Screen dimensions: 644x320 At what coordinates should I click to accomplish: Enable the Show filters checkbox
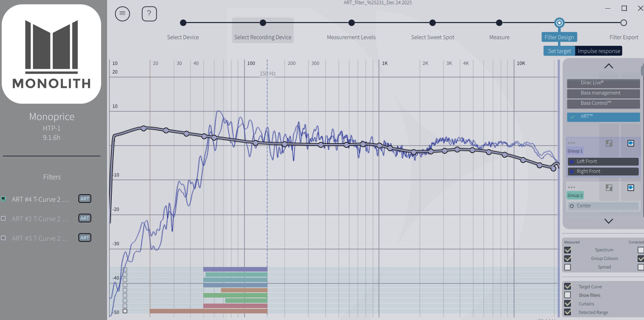(568, 295)
